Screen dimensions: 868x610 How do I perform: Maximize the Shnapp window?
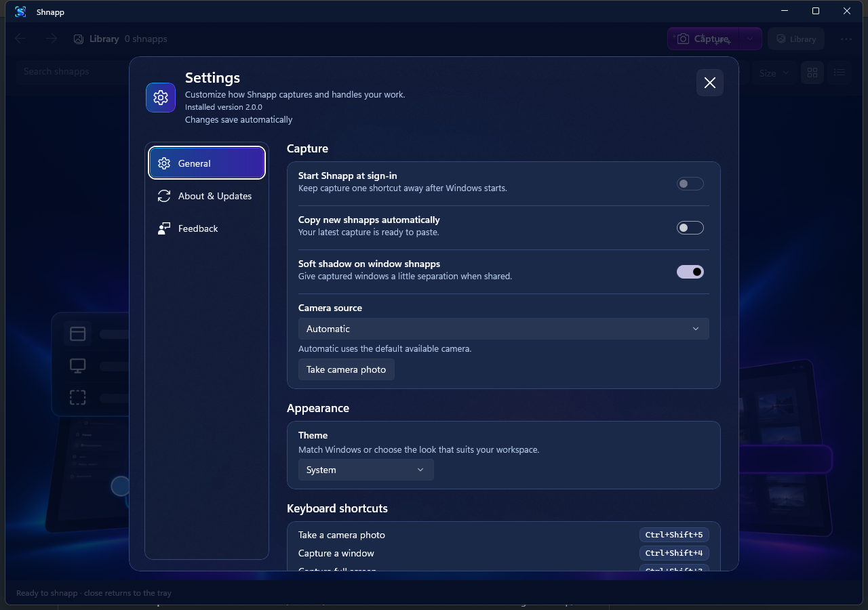(x=816, y=11)
